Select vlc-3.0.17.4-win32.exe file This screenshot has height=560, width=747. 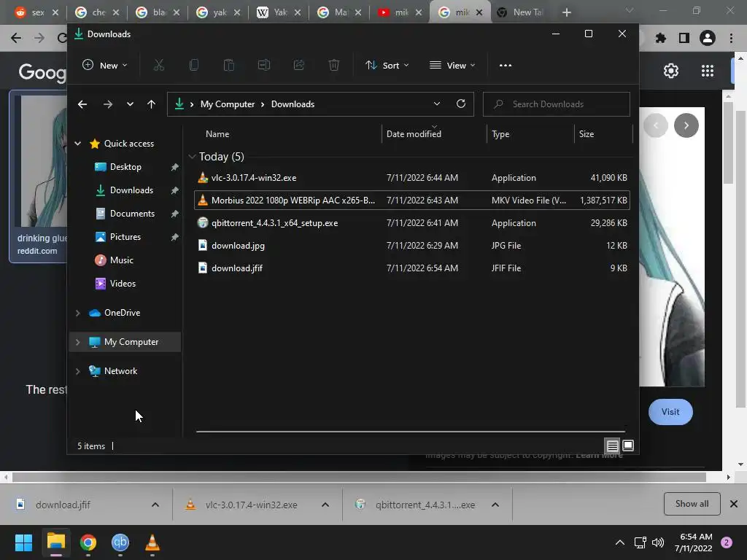[412, 178]
